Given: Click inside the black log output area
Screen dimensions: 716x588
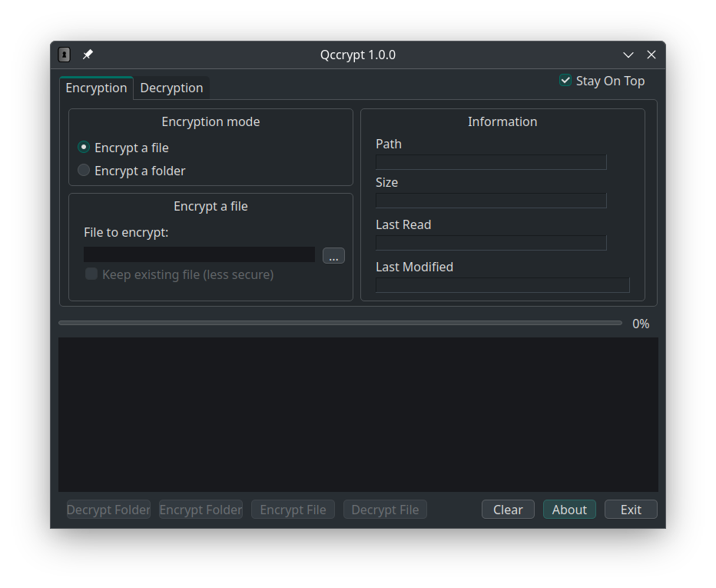Looking at the screenshot, I should click(x=358, y=414).
